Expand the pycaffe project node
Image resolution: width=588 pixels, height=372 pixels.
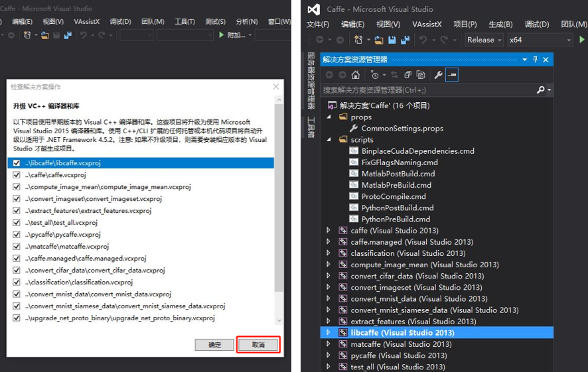[329, 355]
